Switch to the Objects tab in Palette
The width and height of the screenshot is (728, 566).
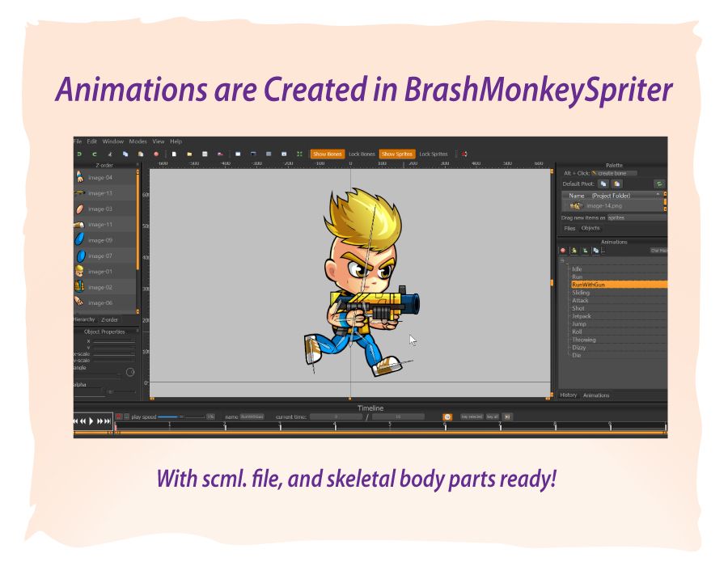point(590,228)
